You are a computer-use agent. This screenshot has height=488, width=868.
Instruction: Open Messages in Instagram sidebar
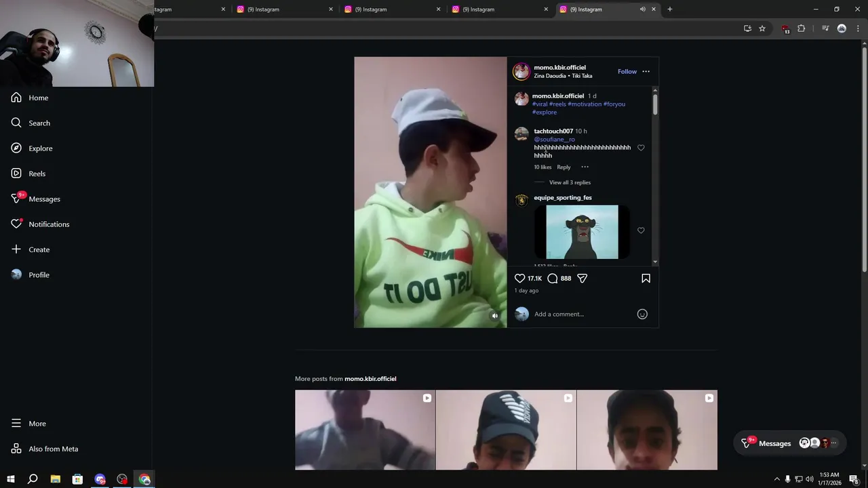tap(36, 199)
